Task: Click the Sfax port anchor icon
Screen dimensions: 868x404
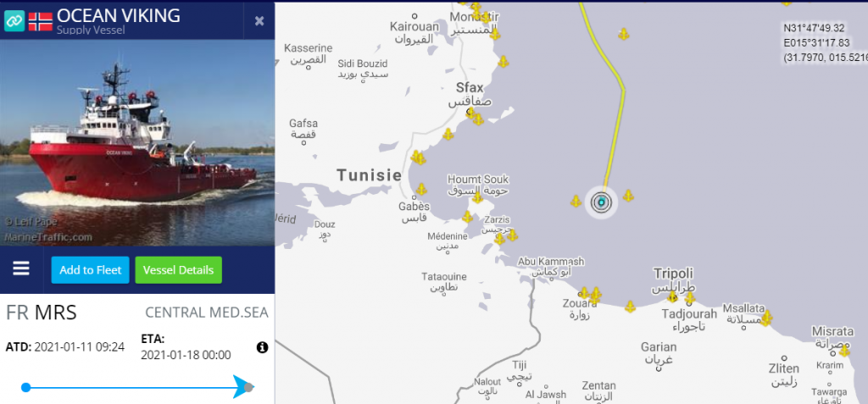Action: point(471,114)
